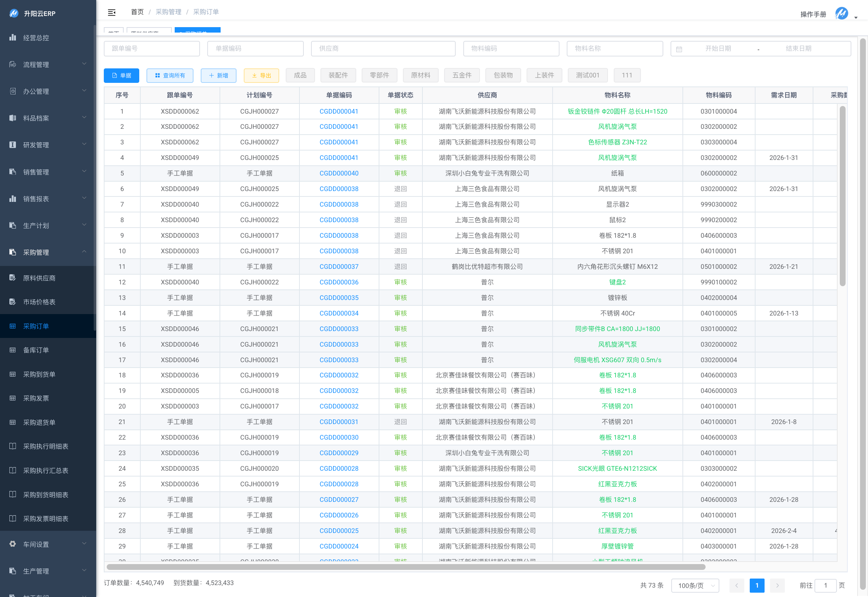
Task: Toggle the 原材料 category filter
Action: pyautogui.click(x=420, y=75)
